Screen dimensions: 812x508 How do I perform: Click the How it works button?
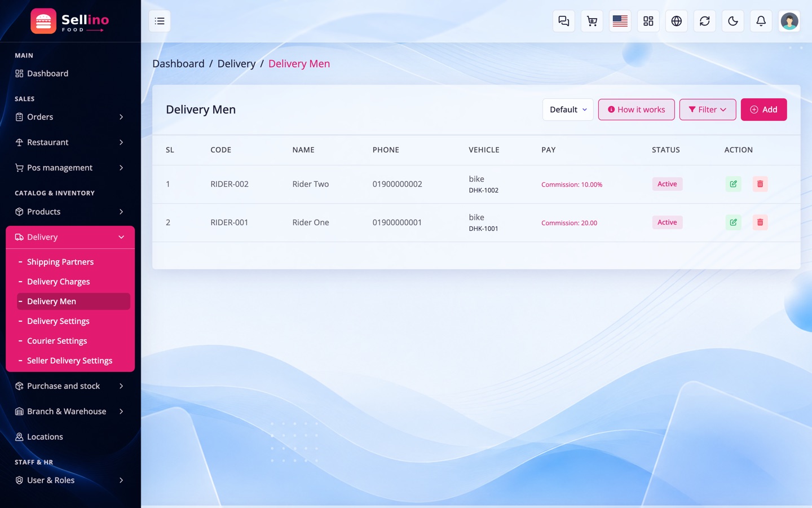636,110
